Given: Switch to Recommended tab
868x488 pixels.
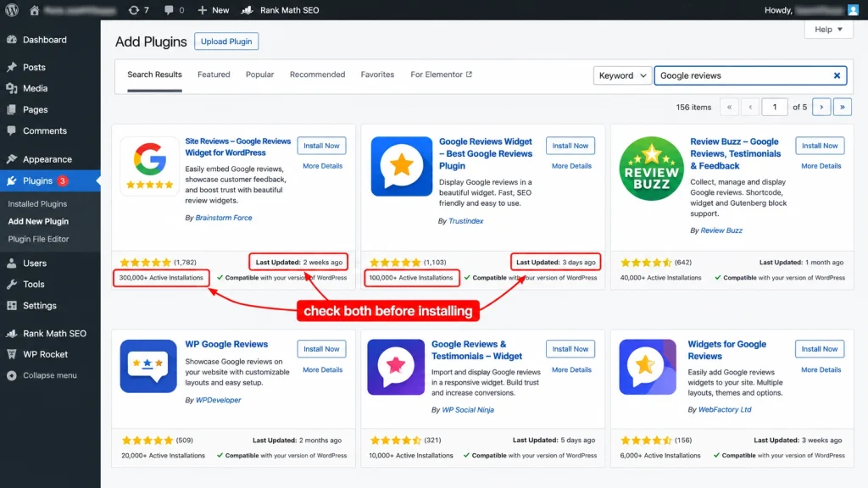Looking at the screenshot, I should (317, 75).
